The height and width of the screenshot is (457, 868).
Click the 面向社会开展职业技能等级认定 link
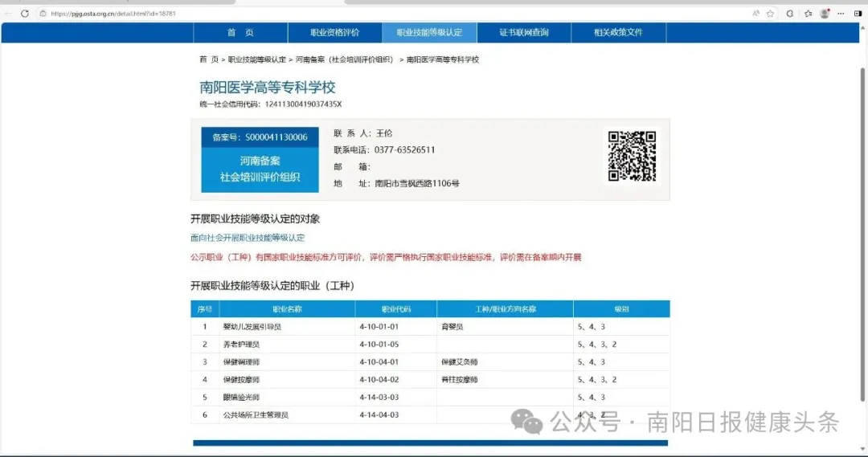pyautogui.click(x=248, y=238)
